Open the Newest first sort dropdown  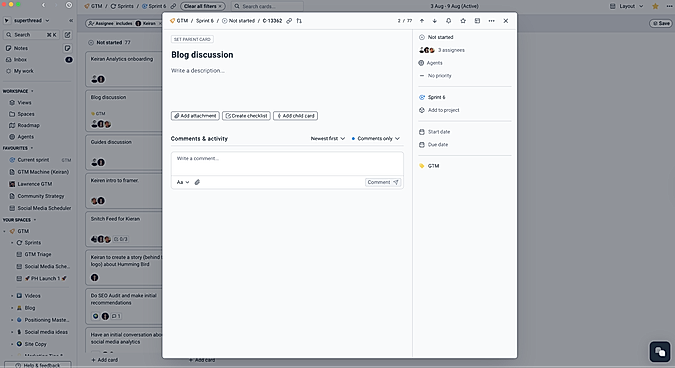[328, 139]
